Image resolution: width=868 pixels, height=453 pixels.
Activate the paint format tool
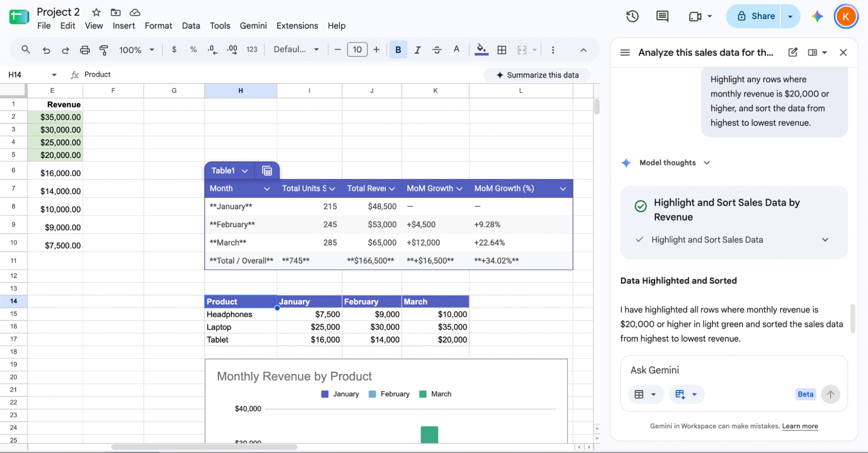pyautogui.click(x=104, y=50)
